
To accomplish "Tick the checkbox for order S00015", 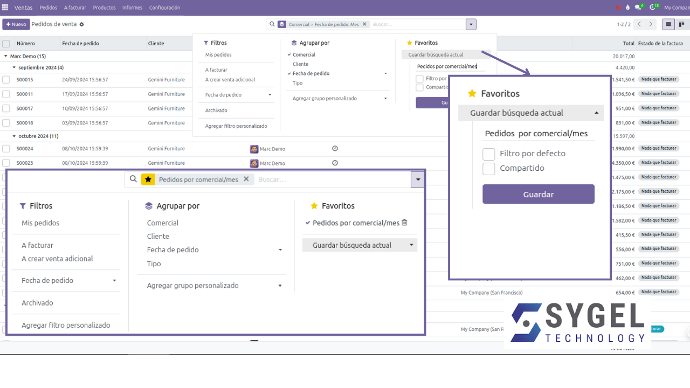I will pyautogui.click(x=6, y=80).
